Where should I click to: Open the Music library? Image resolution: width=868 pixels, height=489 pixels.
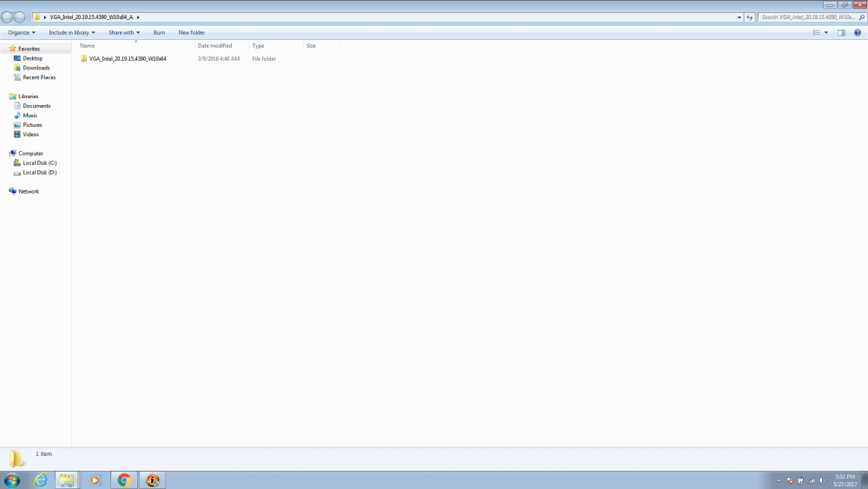click(30, 116)
